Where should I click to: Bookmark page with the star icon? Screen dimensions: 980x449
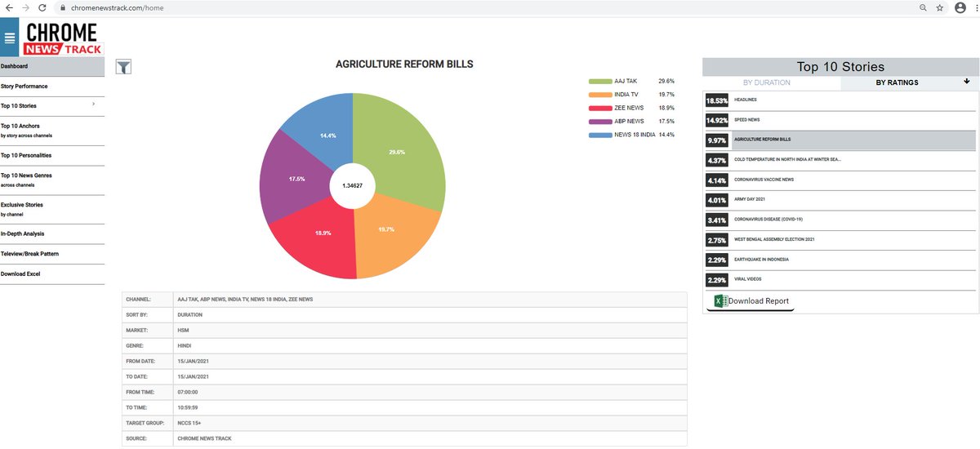(x=940, y=7)
